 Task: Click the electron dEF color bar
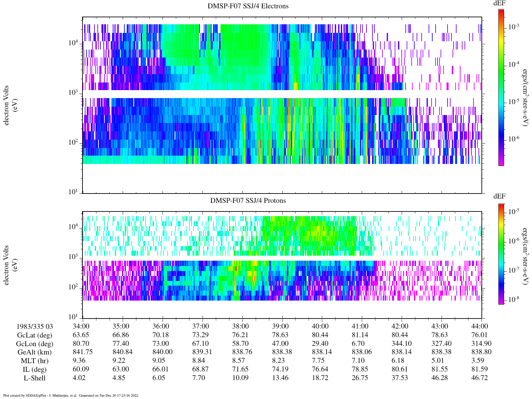[501, 87]
